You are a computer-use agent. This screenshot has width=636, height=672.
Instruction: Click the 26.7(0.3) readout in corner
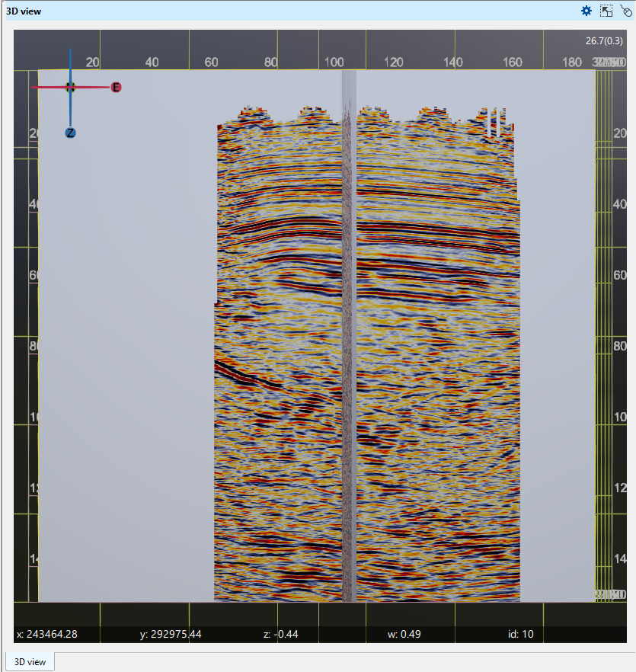point(604,40)
